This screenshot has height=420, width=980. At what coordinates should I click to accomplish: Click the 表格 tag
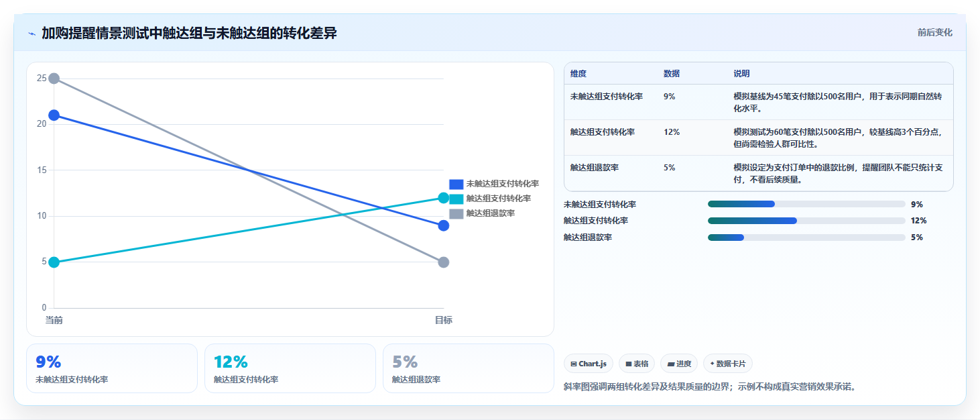point(637,364)
